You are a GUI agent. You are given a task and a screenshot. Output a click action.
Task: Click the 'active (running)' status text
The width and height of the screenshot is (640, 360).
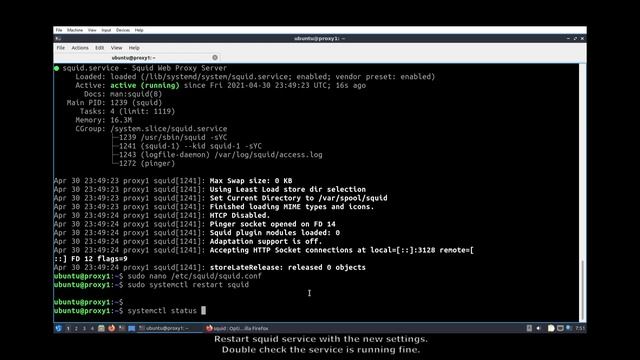[144, 85]
